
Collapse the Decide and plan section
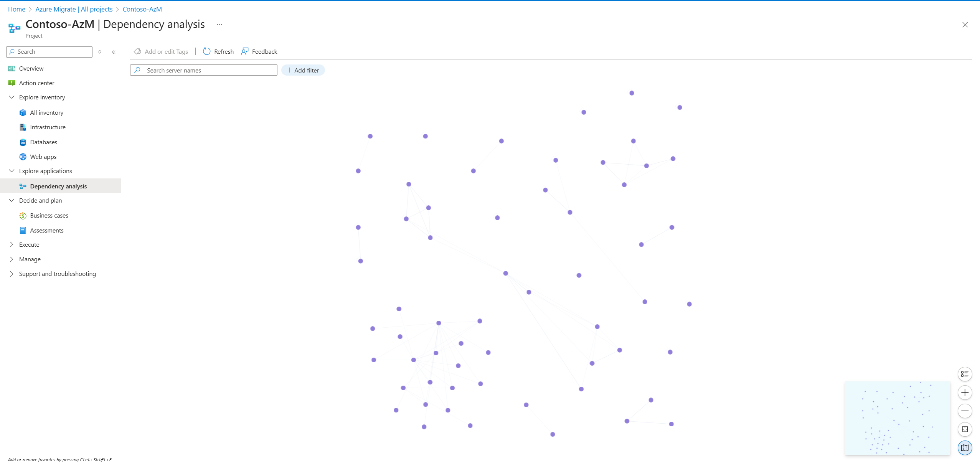click(12, 200)
